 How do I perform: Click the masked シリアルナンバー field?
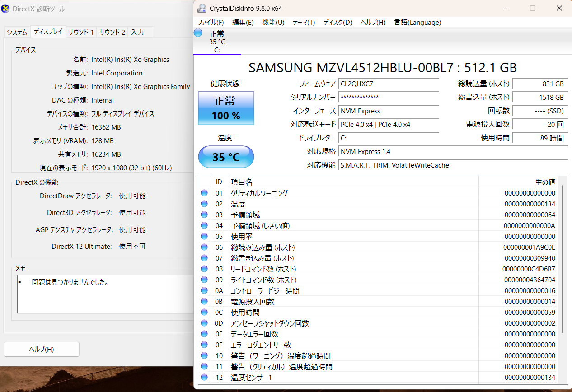[x=389, y=97]
